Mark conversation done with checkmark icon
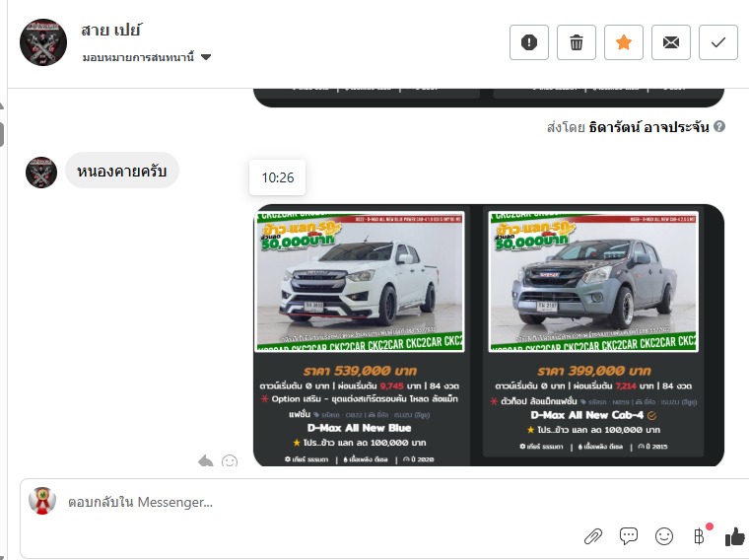The width and height of the screenshot is (749, 560). tap(717, 42)
